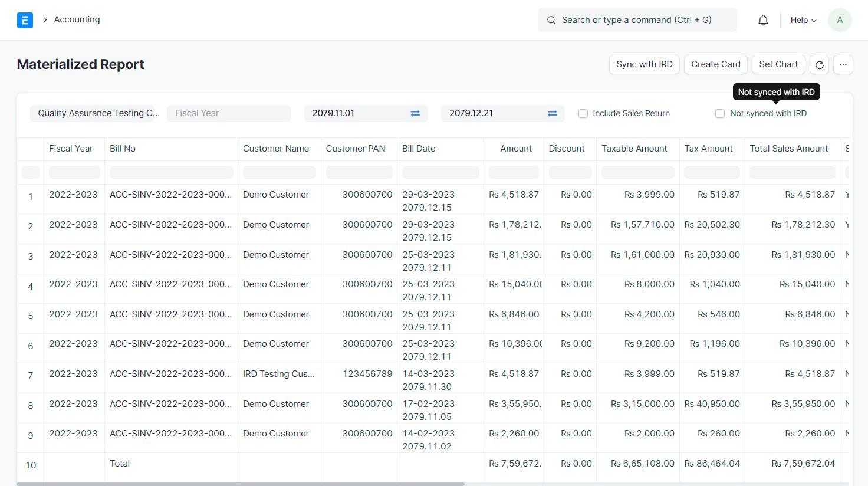Click the search magnifier icon
Image resolution: width=868 pixels, height=486 pixels.
551,19
